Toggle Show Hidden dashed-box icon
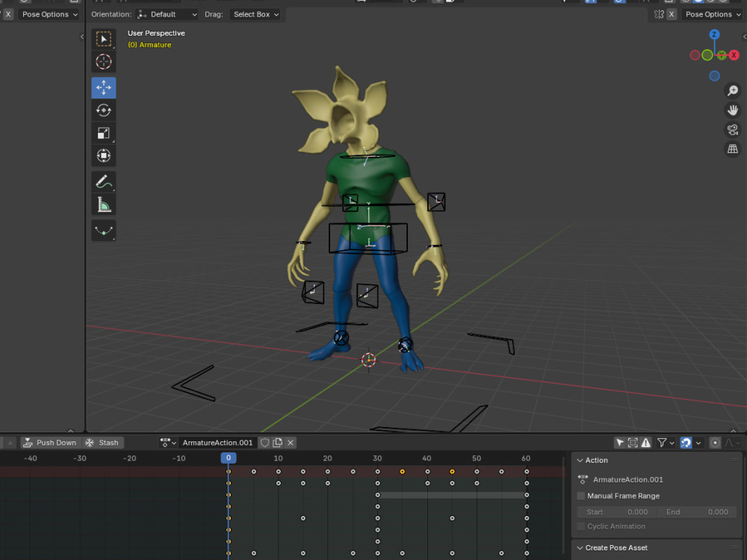 (633, 443)
